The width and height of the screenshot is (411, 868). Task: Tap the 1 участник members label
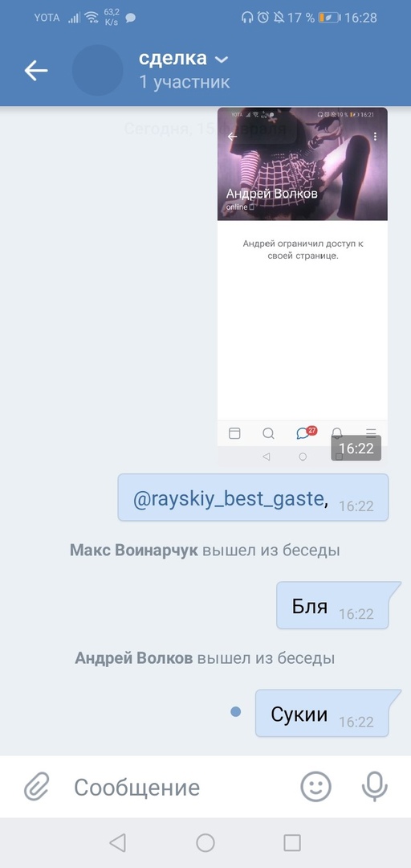(184, 83)
